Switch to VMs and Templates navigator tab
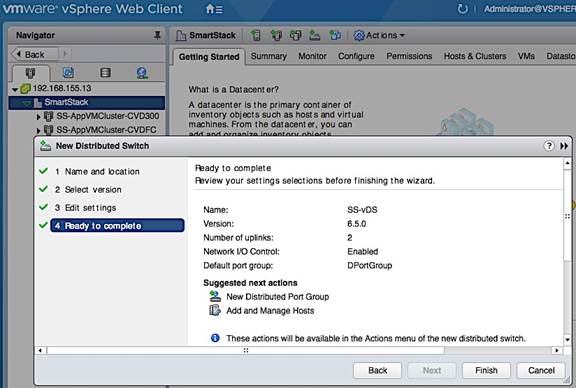The image size is (576, 388). click(x=68, y=73)
